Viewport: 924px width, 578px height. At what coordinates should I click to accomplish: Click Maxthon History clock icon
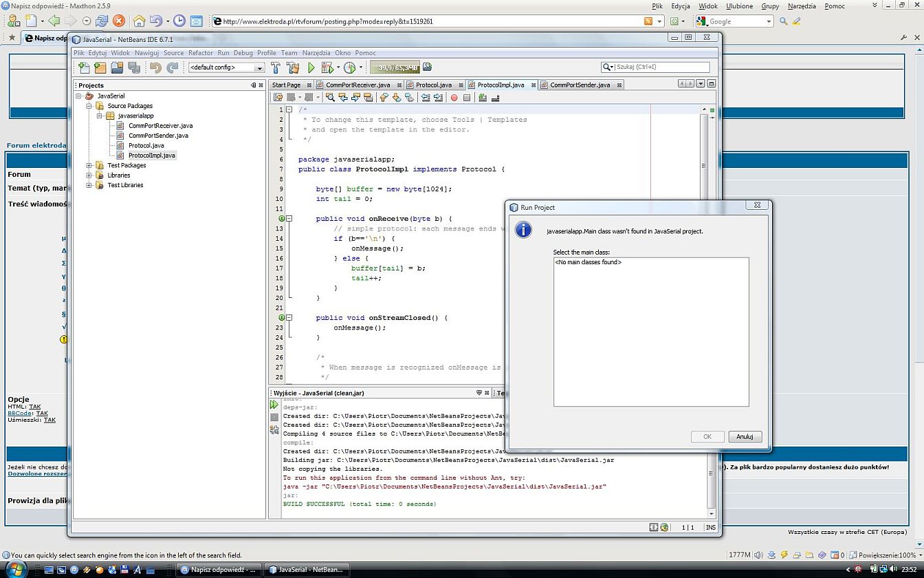pyautogui.click(x=179, y=21)
